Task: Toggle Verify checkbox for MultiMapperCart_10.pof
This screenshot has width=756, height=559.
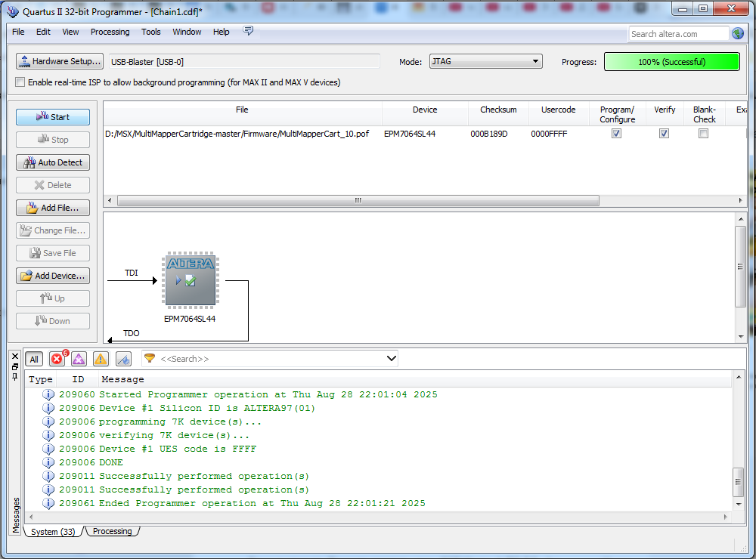Action: pyautogui.click(x=664, y=134)
